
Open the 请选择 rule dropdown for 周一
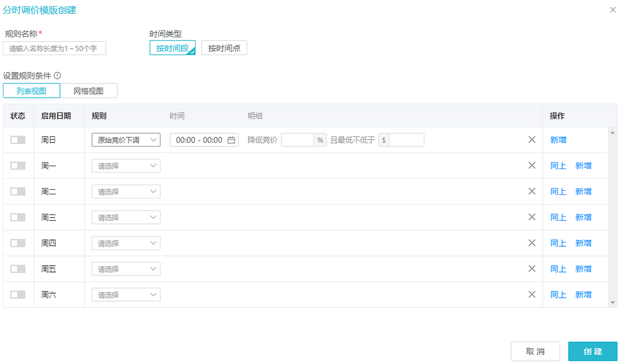coord(126,166)
